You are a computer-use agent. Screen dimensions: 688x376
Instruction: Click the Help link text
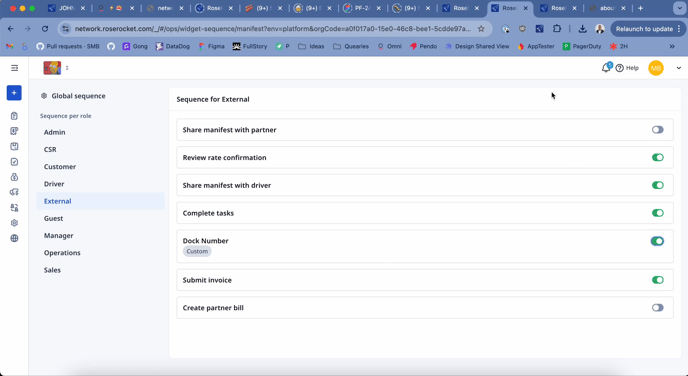632,68
